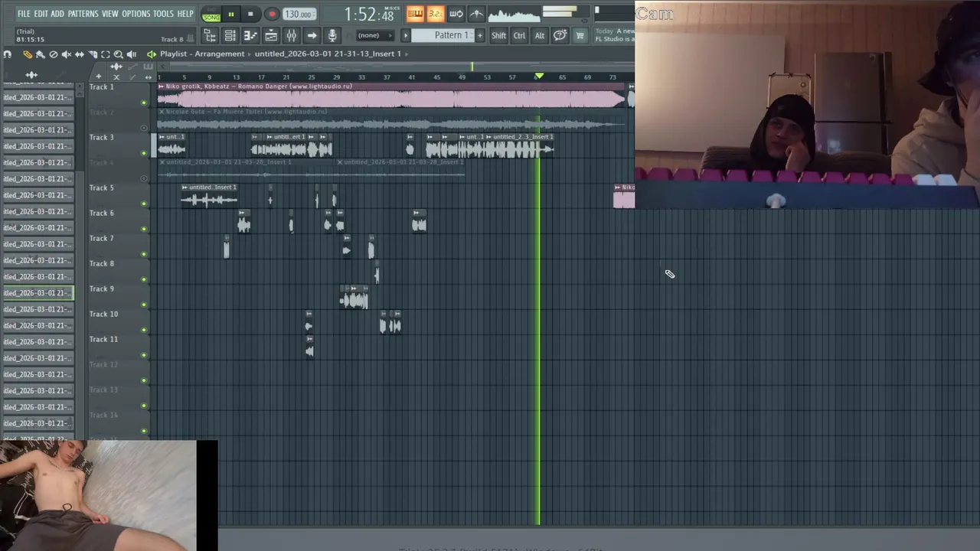Mute Track 11 with its green dot
The image size is (980, 551).
tap(144, 355)
